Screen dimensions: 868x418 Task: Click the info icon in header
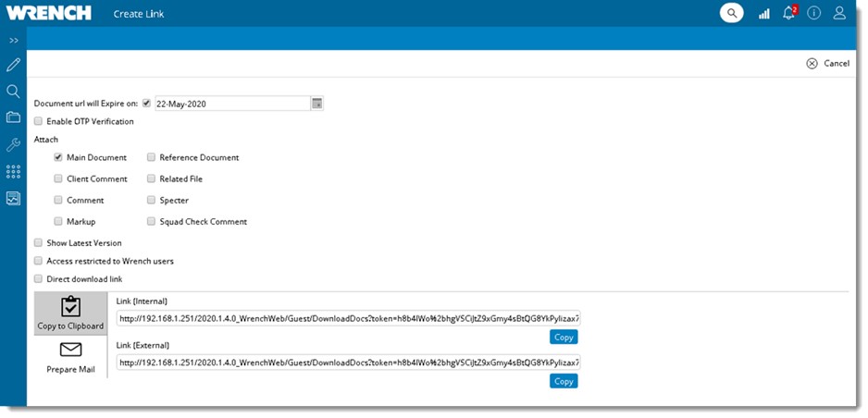point(814,13)
